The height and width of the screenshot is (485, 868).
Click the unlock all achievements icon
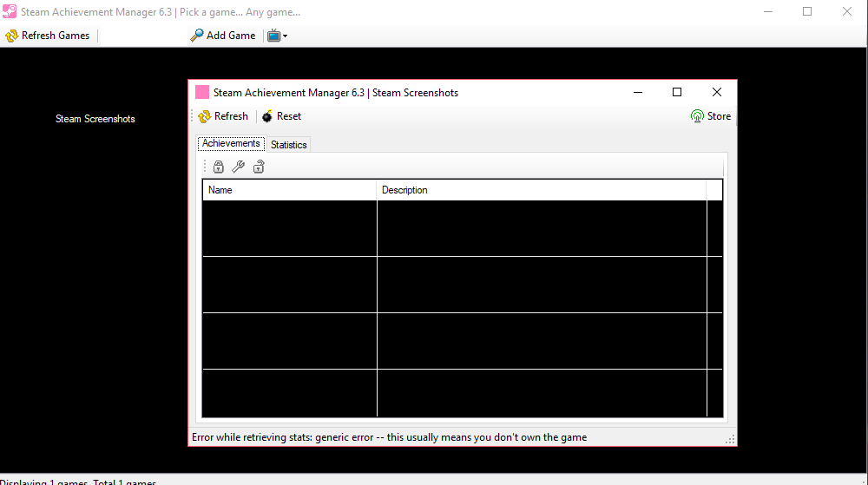click(x=259, y=167)
